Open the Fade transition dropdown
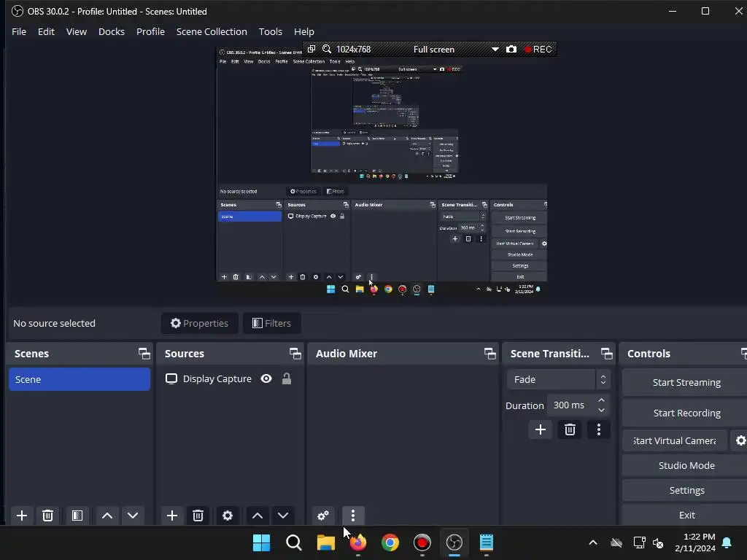 click(558, 379)
